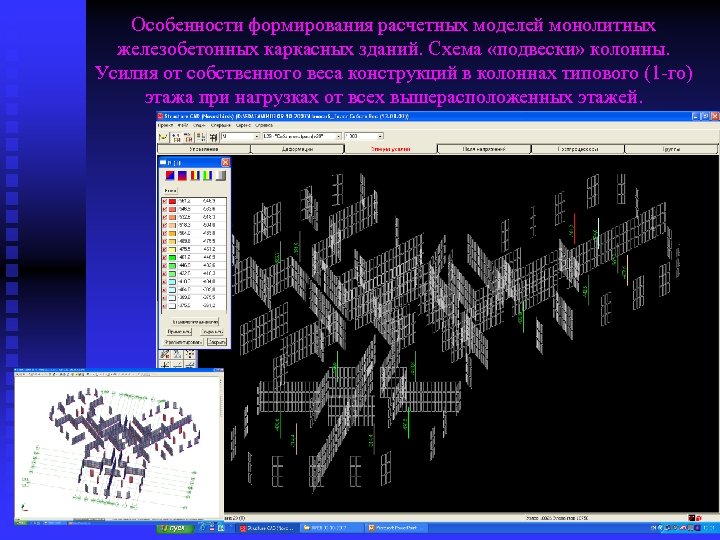Click the green force label on the highlighted red column
720x540 pixels.
[571, 229]
